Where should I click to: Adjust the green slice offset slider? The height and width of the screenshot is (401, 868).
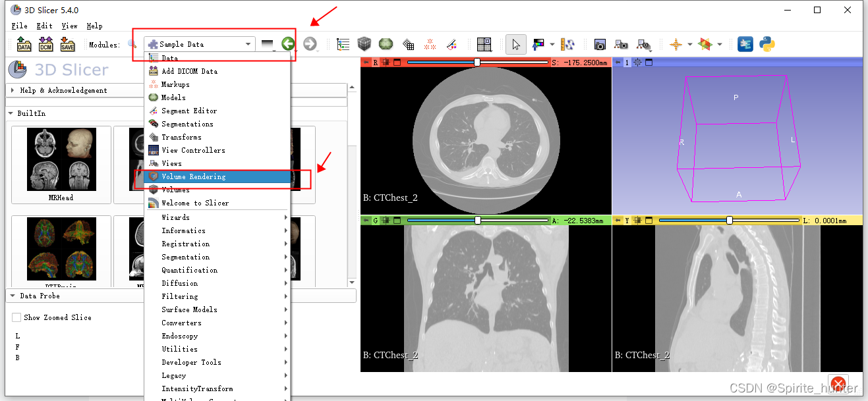[478, 221]
